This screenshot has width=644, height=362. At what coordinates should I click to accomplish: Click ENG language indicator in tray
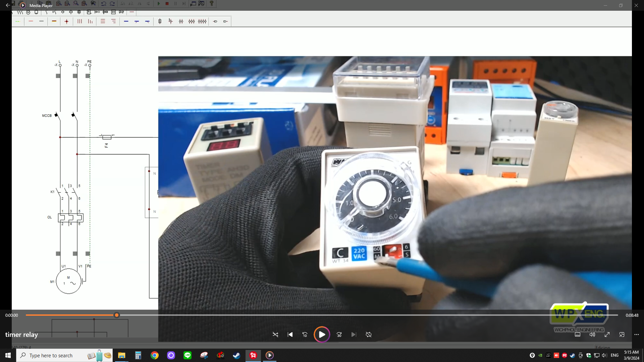[614, 355]
